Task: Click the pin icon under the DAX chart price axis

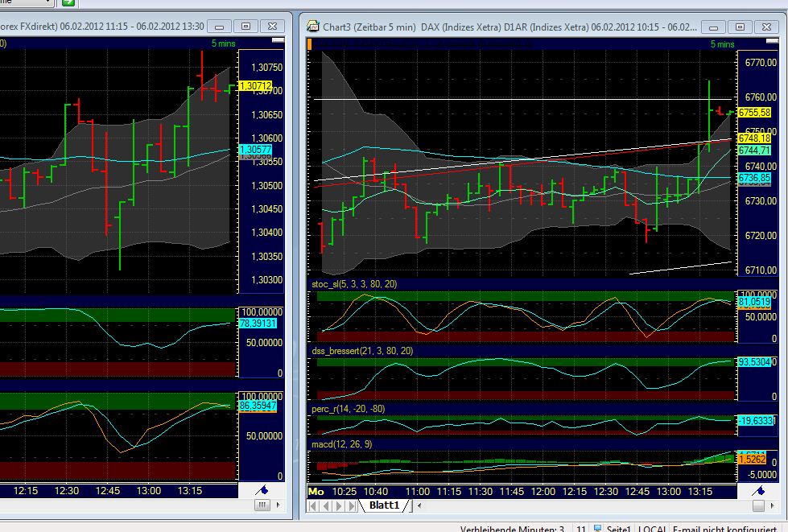Action: coord(758,491)
